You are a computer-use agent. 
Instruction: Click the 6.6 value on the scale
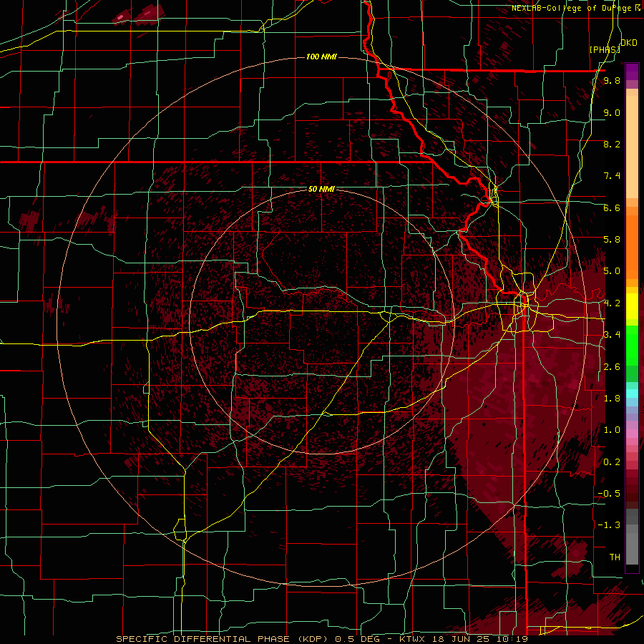coord(612,208)
